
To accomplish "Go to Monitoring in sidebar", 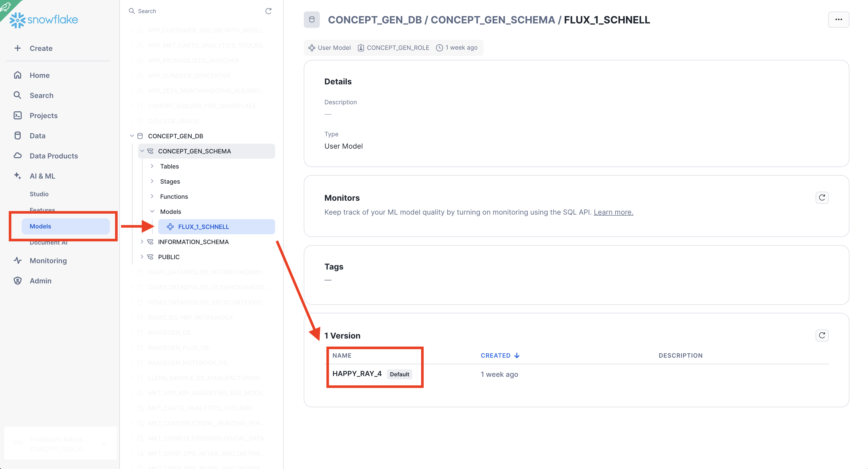I will click(x=48, y=261).
